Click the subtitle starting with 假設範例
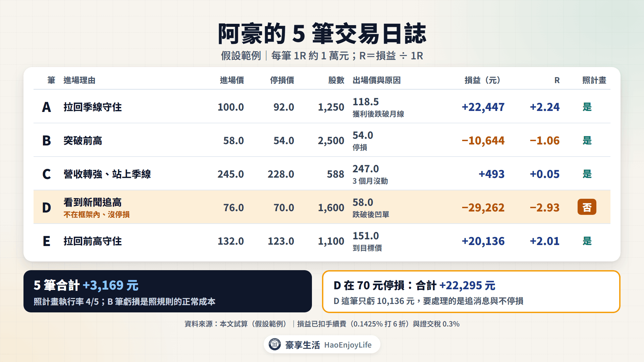Viewport: 644px width, 362px height. click(x=322, y=56)
